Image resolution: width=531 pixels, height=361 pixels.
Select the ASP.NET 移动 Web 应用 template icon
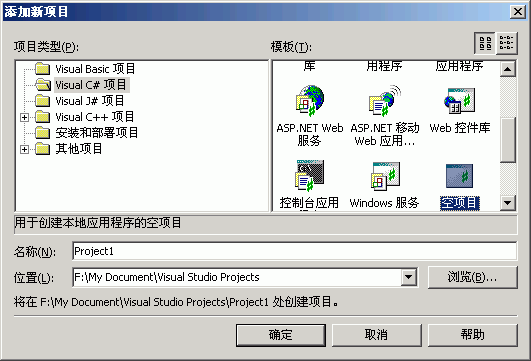(385, 101)
